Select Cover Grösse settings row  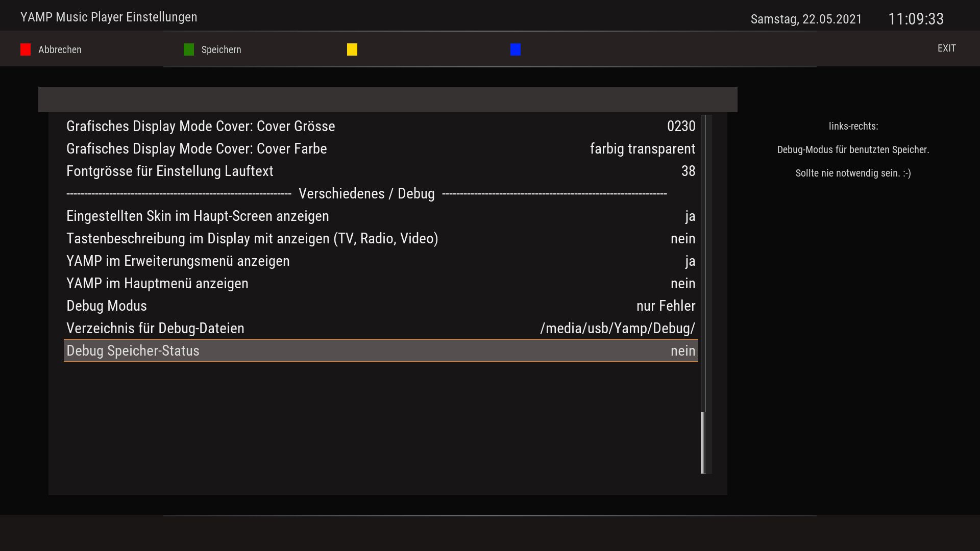pos(201,127)
